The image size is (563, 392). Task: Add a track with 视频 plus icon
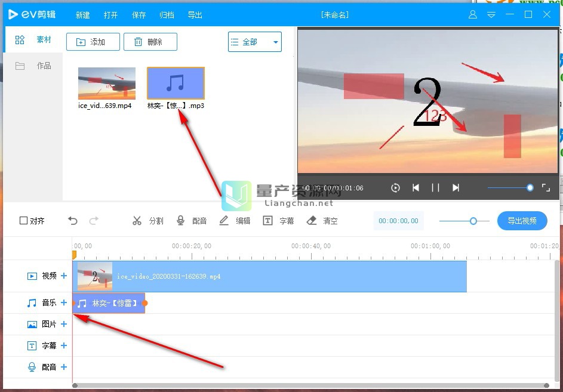(64, 276)
